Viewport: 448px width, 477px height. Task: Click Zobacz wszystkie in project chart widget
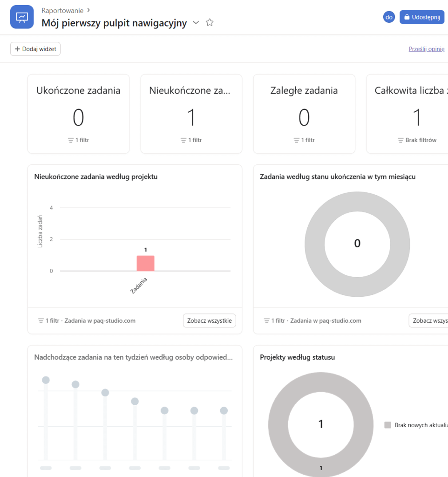click(209, 320)
